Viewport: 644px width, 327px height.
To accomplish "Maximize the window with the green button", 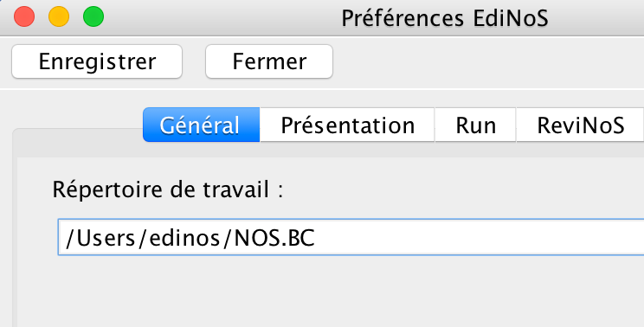I will (x=93, y=17).
